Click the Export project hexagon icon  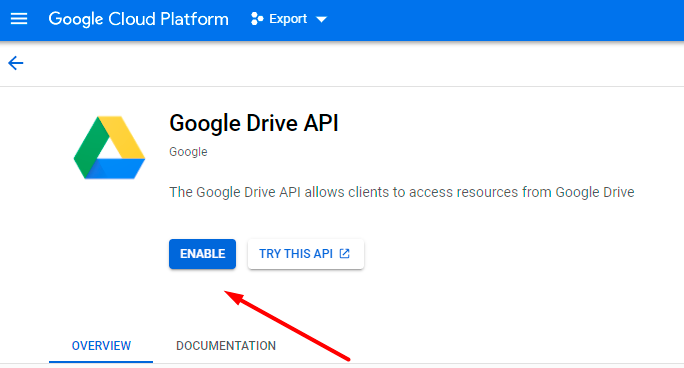(x=257, y=19)
